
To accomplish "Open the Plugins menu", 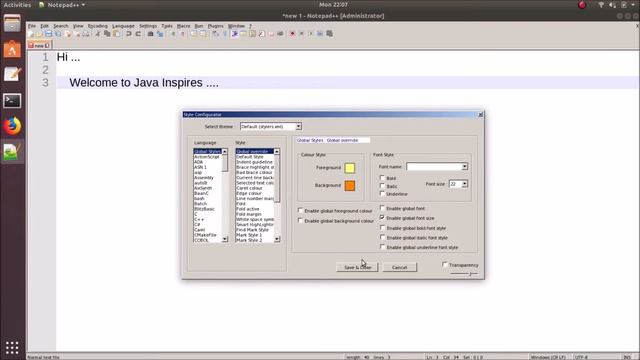I will click(x=216, y=26).
